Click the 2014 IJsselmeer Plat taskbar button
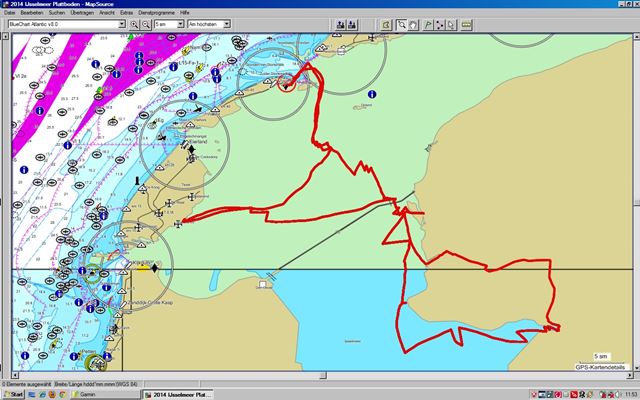This screenshot has height=400, width=640. pyautogui.click(x=178, y=395)
